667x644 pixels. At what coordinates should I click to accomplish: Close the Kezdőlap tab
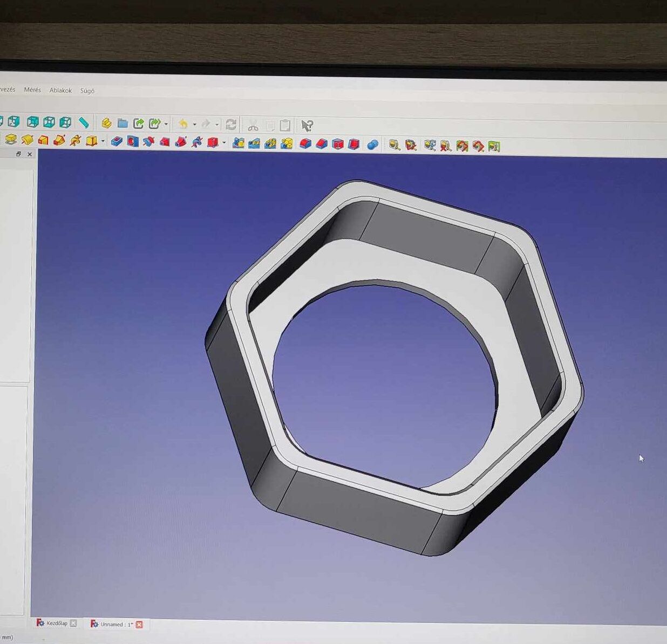[73, 624]
